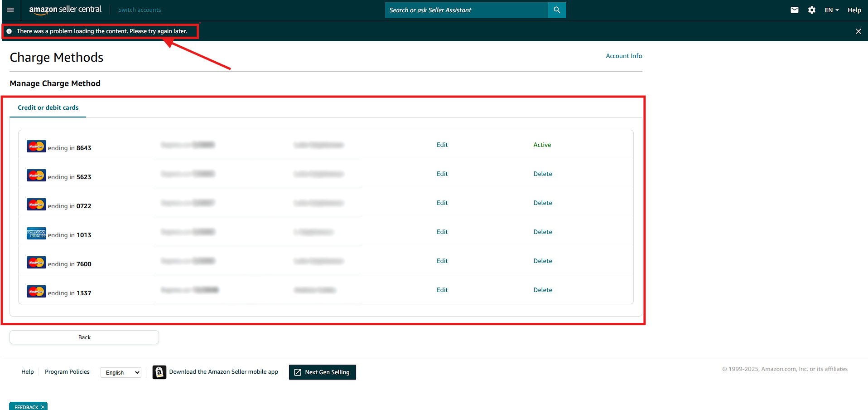Click Download the Amazon Seller mobile app
The image size is (868, 410).
coord(224,372)
